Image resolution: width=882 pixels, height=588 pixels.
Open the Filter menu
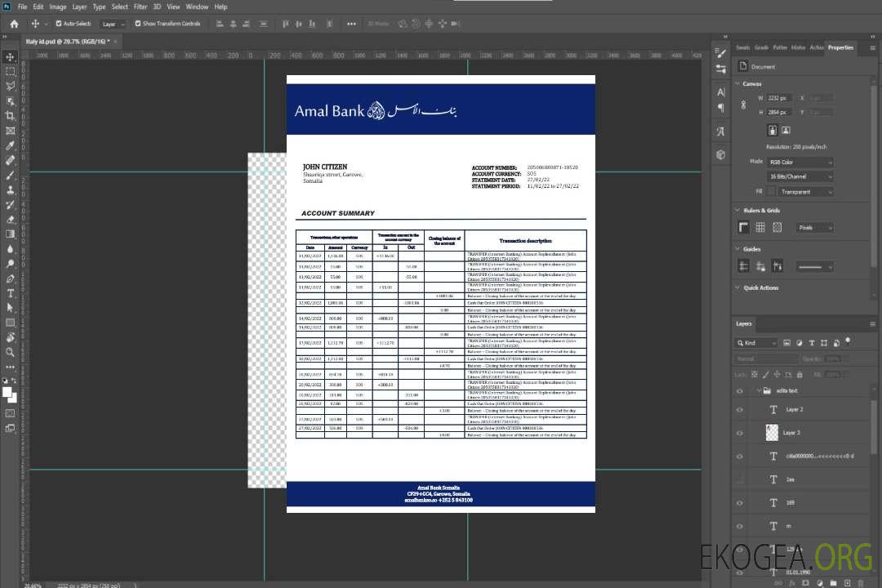pyautogui.click(x=140, y=7)
